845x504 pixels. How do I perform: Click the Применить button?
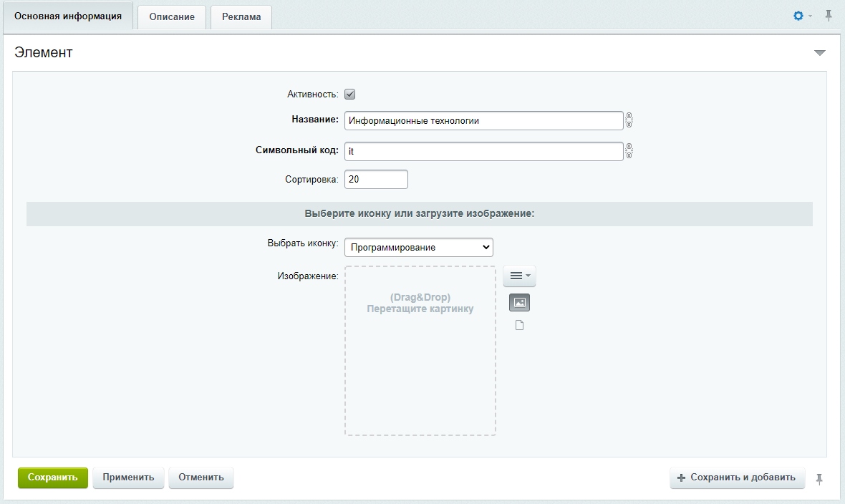click(128, 478)
